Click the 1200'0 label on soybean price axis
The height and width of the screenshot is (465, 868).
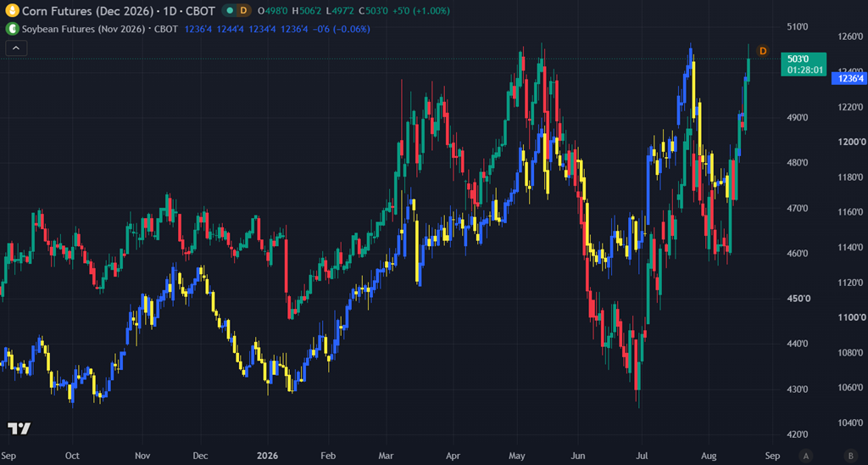pos(851,142)
